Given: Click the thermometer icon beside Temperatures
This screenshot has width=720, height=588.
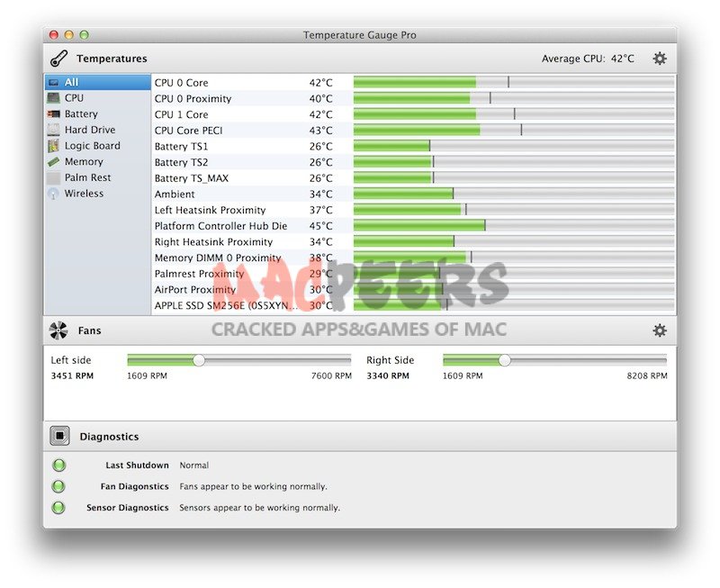Looking at the screenshot, I should point(58,59).
